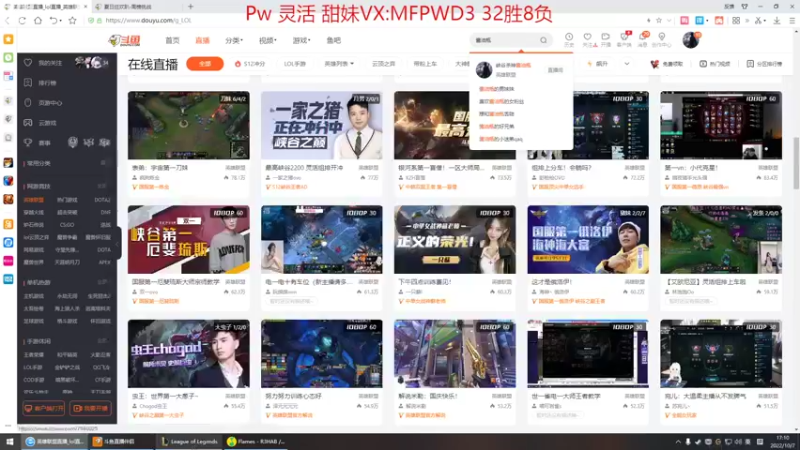Click 我的关注 heart in the sidebar
800x450 pixels.
click(28, 63)
